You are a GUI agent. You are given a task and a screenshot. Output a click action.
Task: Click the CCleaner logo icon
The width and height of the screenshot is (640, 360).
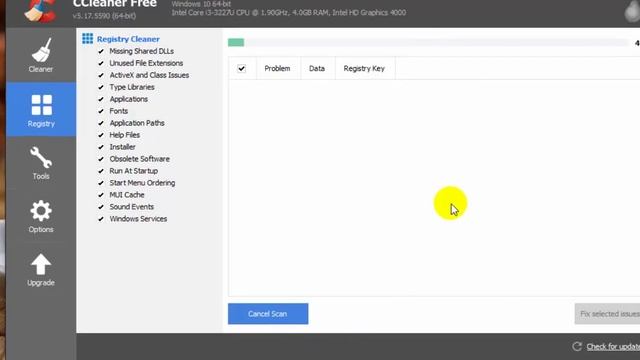pyautogui.click(x=40, y=11)
